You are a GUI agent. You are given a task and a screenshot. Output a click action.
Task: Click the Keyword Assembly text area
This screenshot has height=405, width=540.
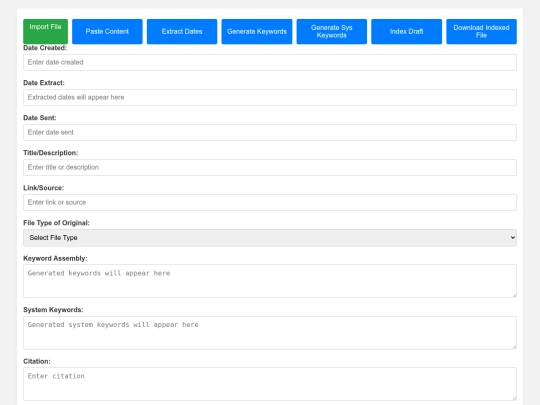pos(270,281)
